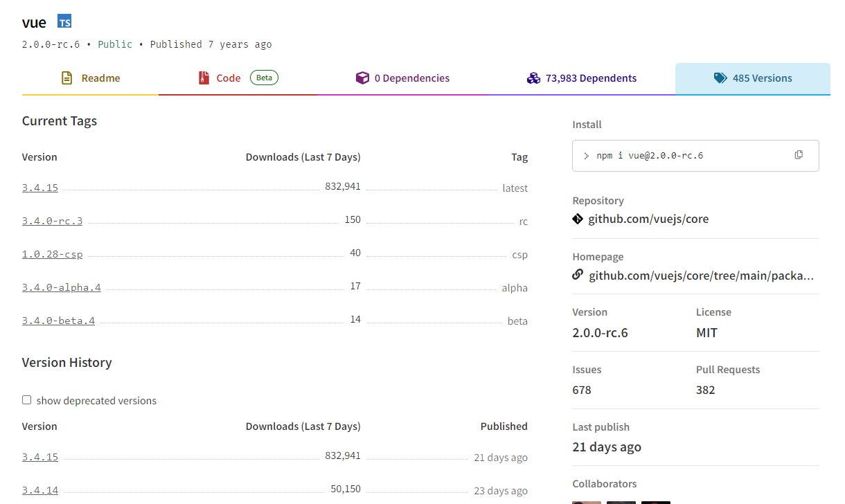Image resolution: width=845 pixels, height=504 pixels.
Task: Click the install command box
Action: pyautogui.click(x=695, y=156)
